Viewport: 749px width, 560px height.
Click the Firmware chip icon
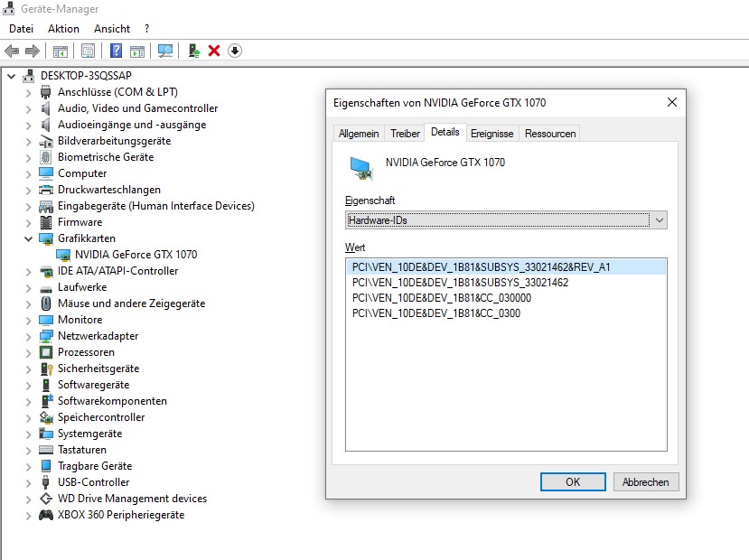pyautogui.click(x=46, y=222)
